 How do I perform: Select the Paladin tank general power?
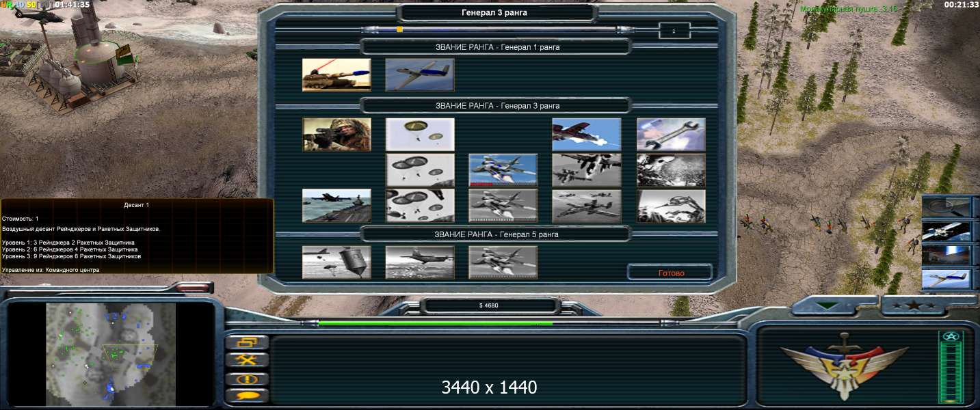(x=336, y=74)
